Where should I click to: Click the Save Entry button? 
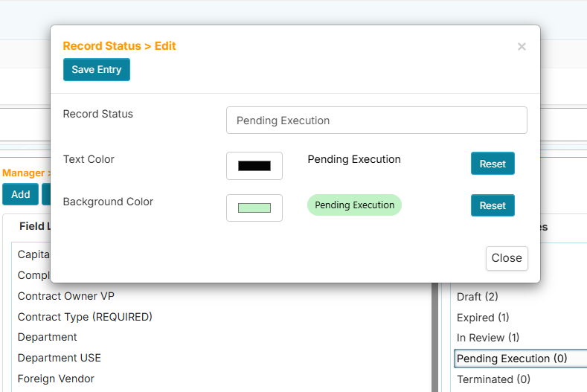(97, 70)
